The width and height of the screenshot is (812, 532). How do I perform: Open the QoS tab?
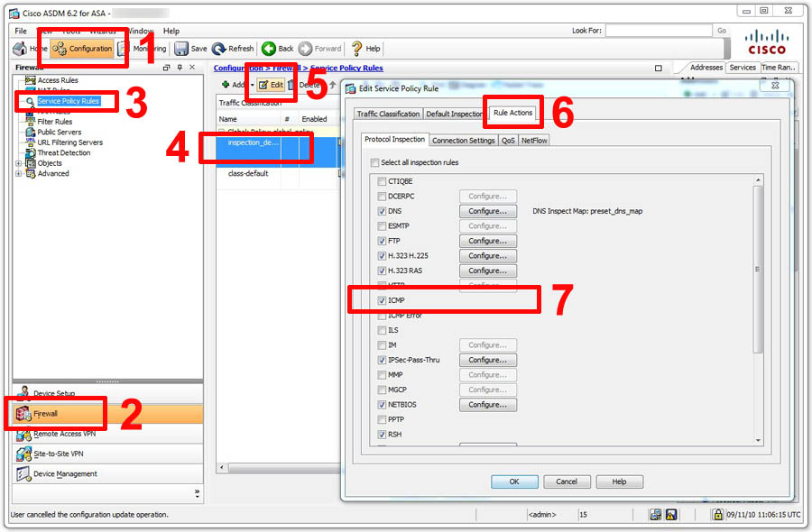508,141
